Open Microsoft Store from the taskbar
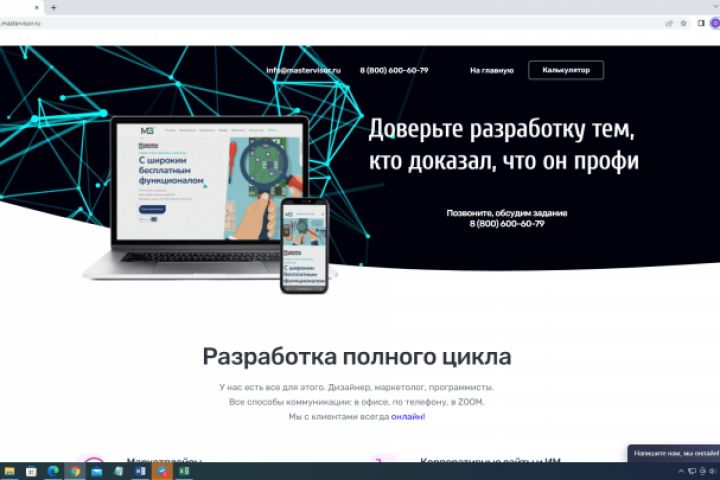Screen dimensions: 720x480 [31, 471]
